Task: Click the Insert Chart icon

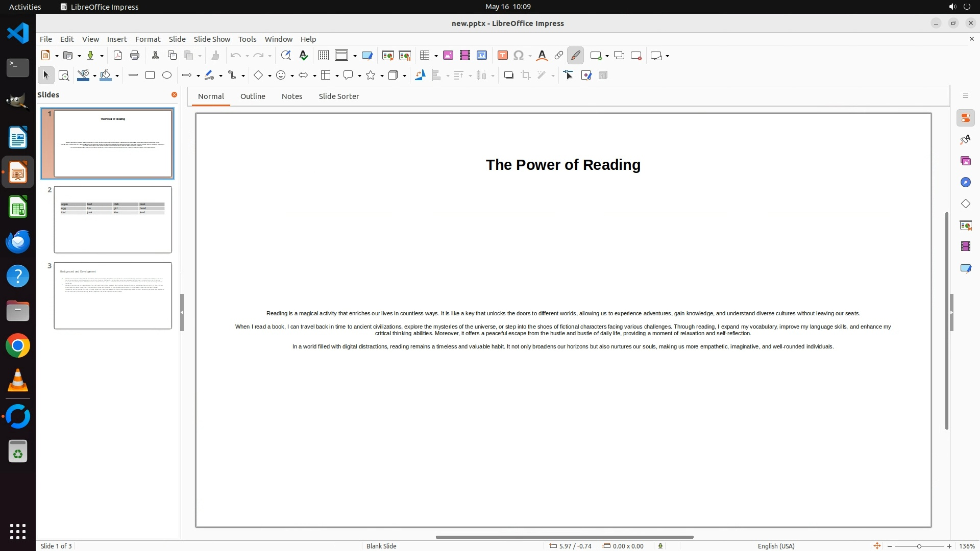Action: (482, 56)
